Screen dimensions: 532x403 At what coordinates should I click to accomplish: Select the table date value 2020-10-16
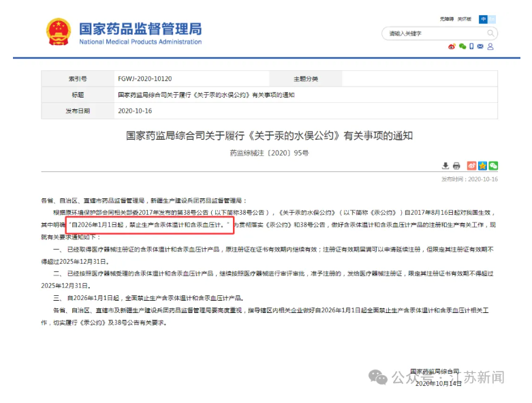(x=135, y=111)
